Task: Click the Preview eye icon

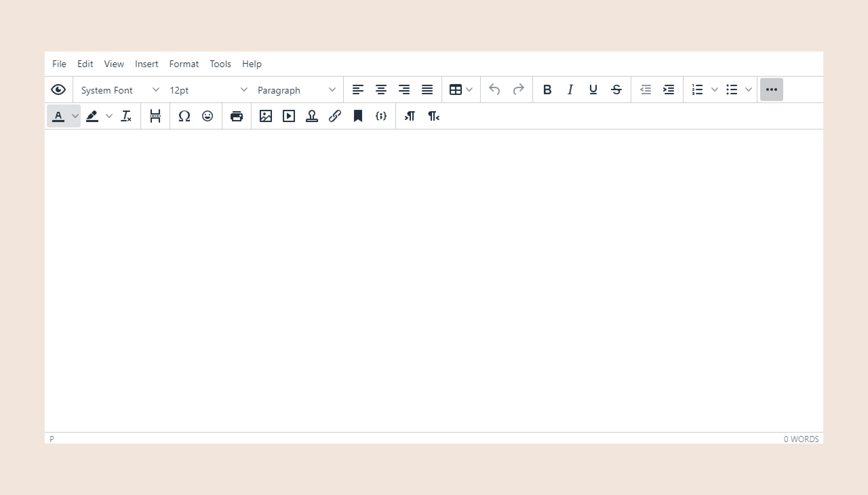Action: tap(58, 90)
